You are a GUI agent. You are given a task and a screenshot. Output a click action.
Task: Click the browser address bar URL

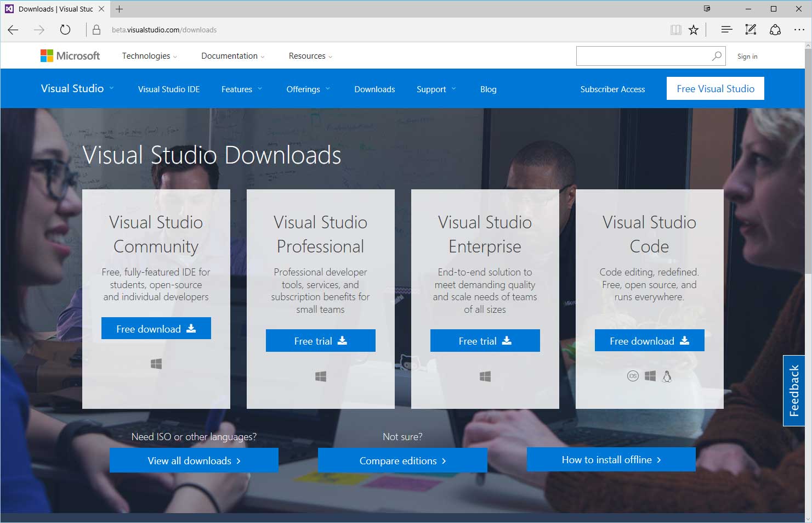click(164, 30)
